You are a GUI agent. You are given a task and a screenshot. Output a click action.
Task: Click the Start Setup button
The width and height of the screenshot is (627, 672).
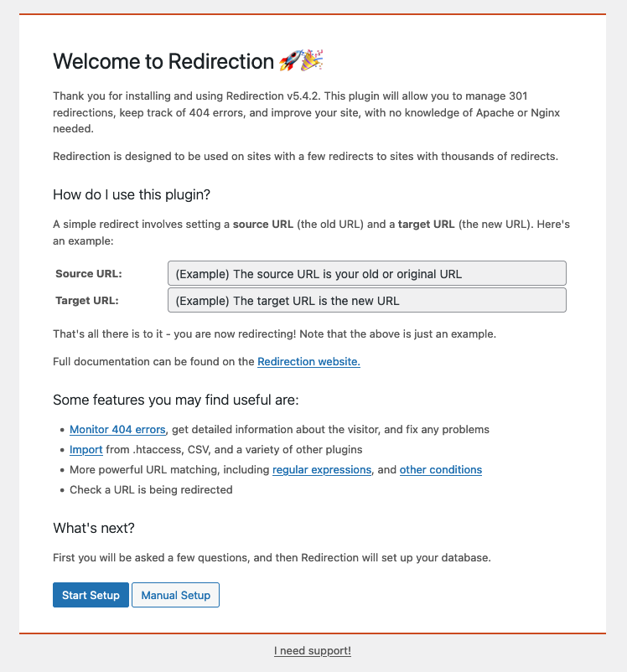(91, 595)
